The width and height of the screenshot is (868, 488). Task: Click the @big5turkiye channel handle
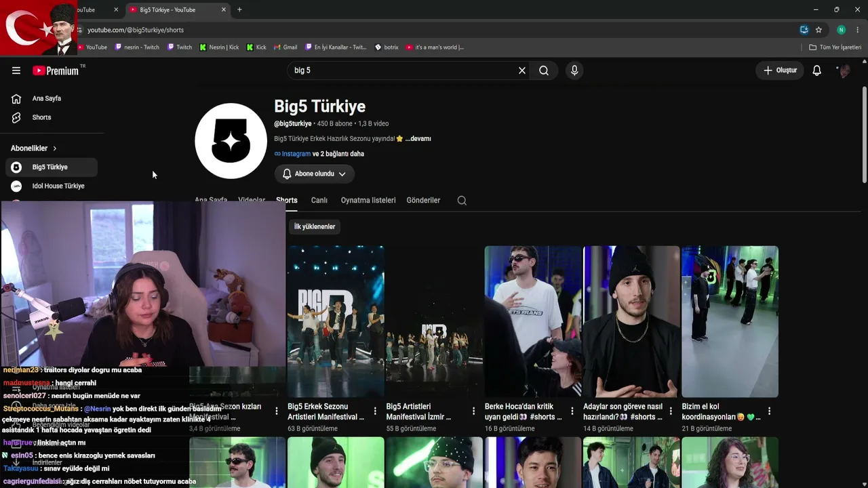[x=293, y=124]
